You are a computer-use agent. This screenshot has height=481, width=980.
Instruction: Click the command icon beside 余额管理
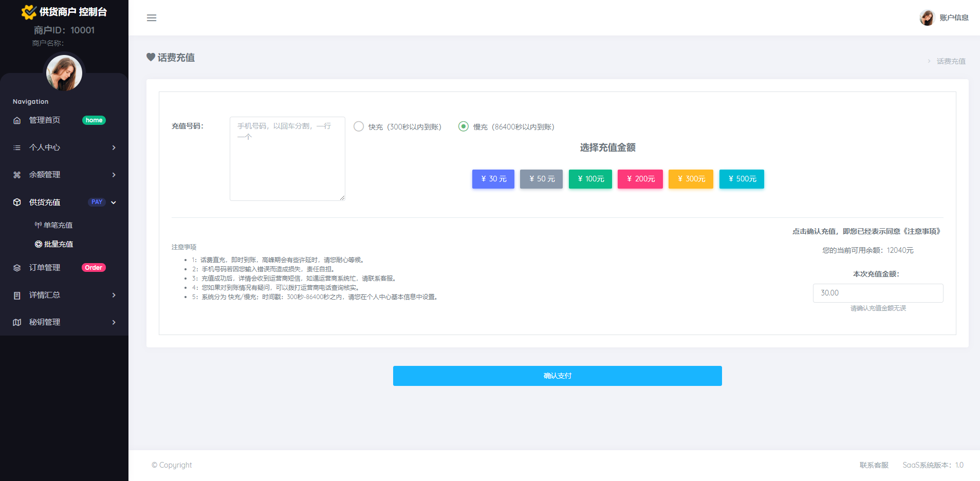tap(17, 175)
